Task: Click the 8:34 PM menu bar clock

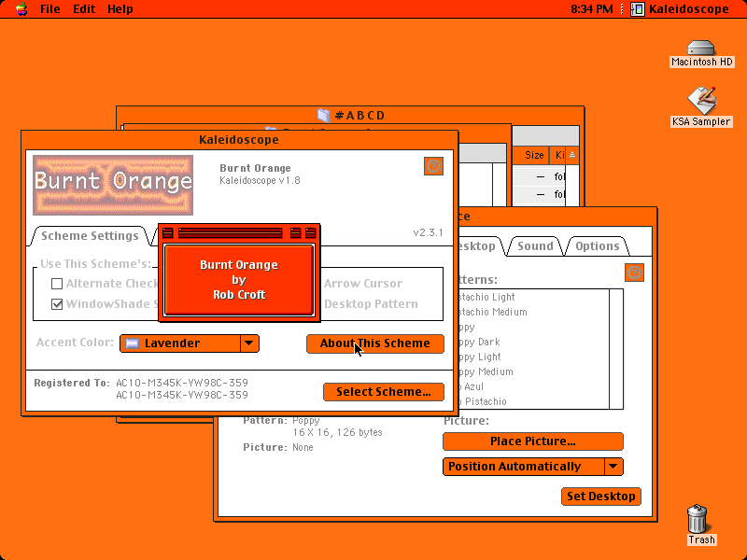Action: tap(592, 9)
